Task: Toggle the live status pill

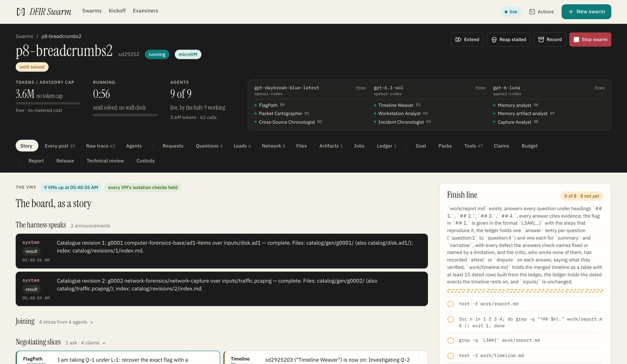Action: point(511,12)
